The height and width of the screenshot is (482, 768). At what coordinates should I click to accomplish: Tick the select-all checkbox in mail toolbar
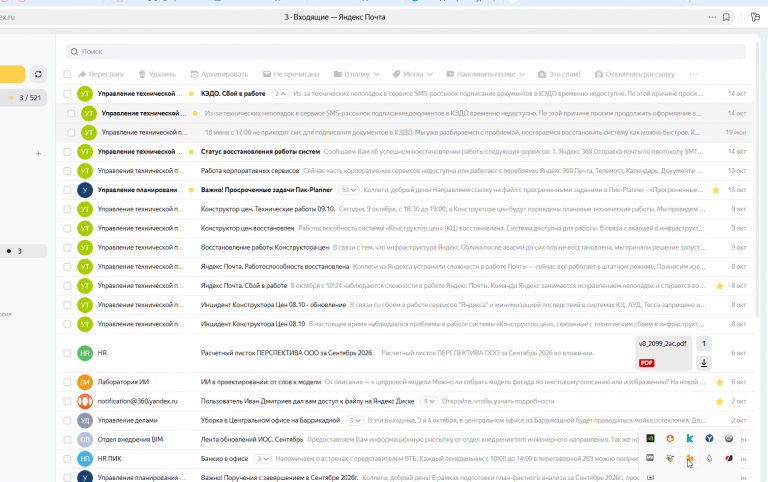point(67,74)
